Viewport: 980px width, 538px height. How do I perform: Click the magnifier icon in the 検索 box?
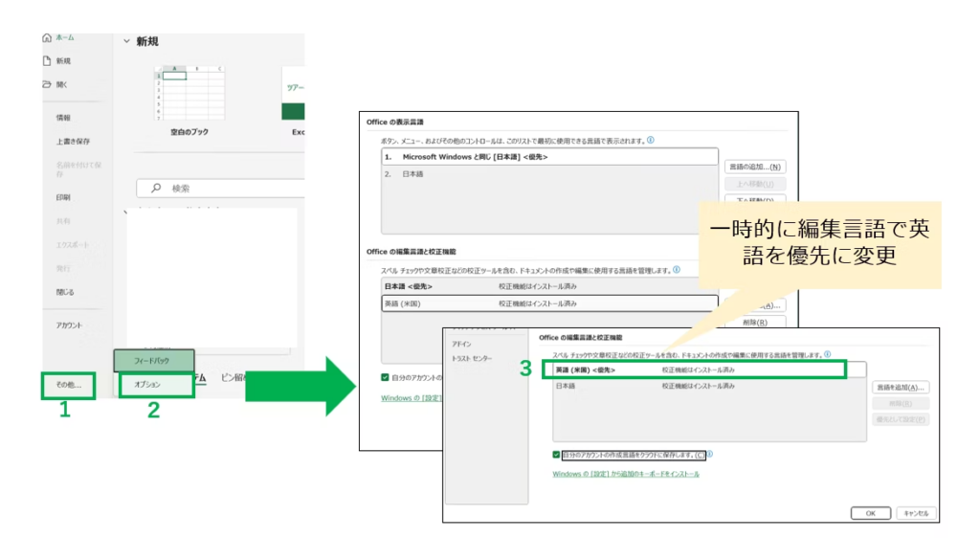coord(156,189)
